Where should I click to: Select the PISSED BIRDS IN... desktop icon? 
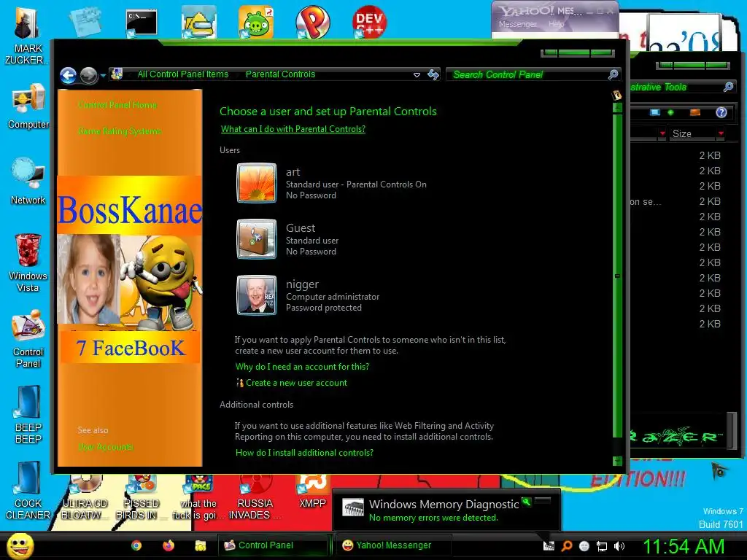point(141,497)
